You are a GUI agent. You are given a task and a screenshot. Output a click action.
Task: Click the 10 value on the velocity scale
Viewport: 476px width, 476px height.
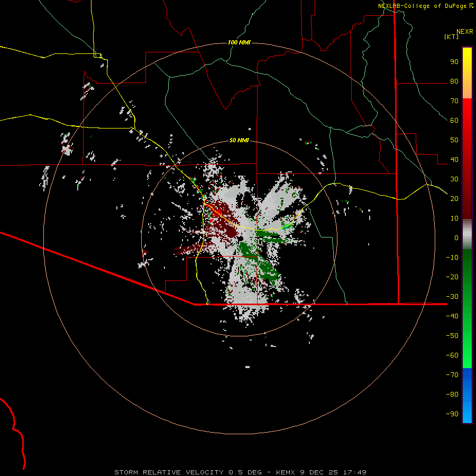pyautogui.click(x=454, y=218)
